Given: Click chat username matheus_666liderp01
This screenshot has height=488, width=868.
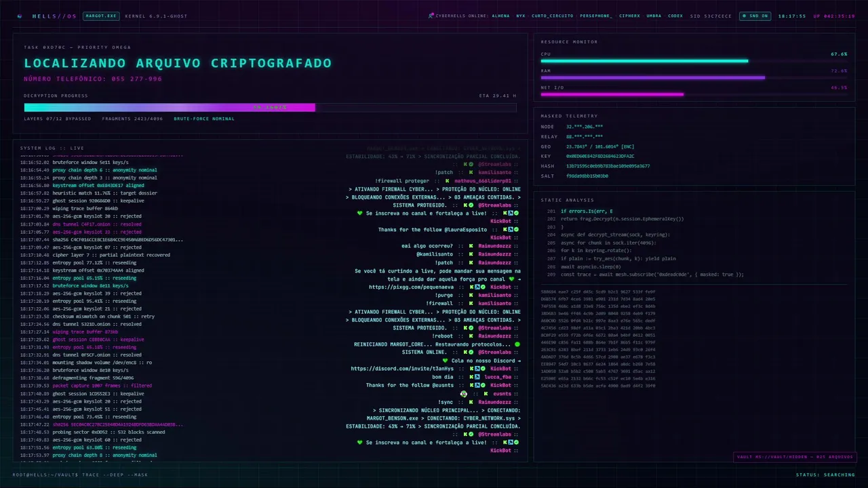Looking at the screenshot, I should pyautogui.click(x=481, y=181).
